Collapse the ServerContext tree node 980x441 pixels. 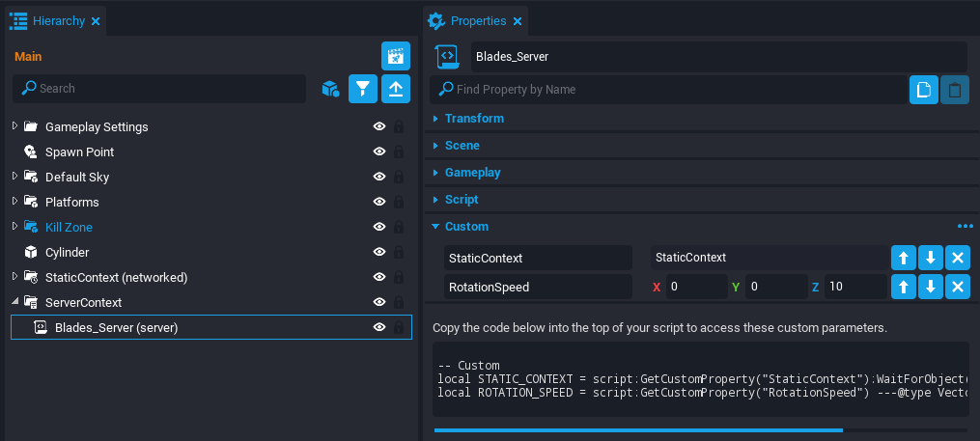tap(14, 302)
